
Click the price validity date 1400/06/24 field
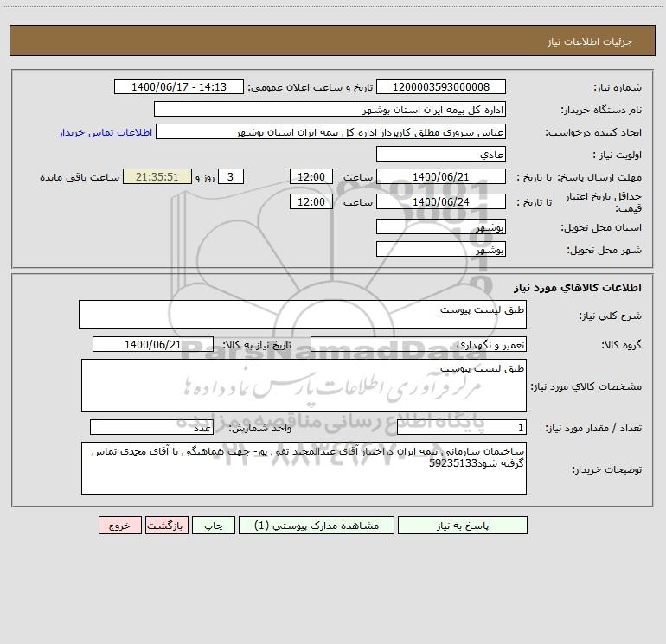[x=441, y=201]
